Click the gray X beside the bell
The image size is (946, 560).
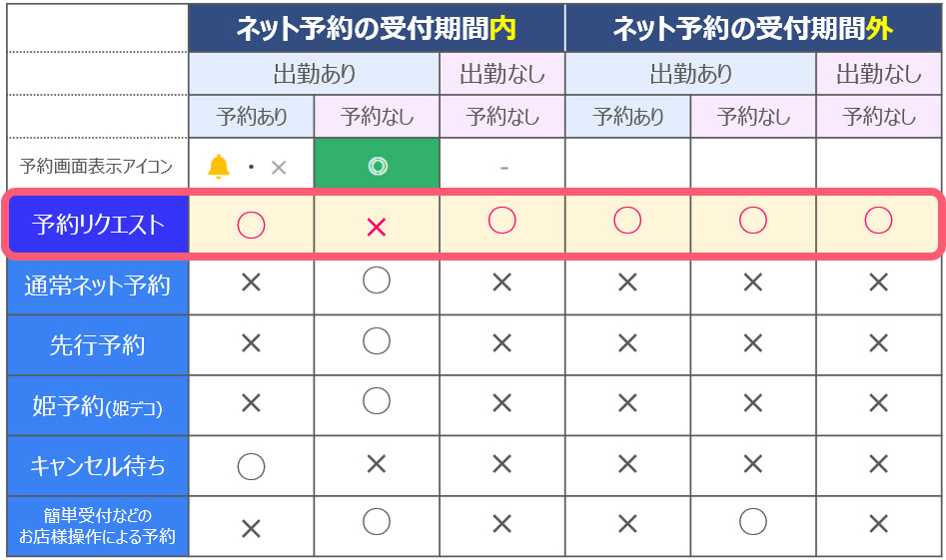click(278, 168)
